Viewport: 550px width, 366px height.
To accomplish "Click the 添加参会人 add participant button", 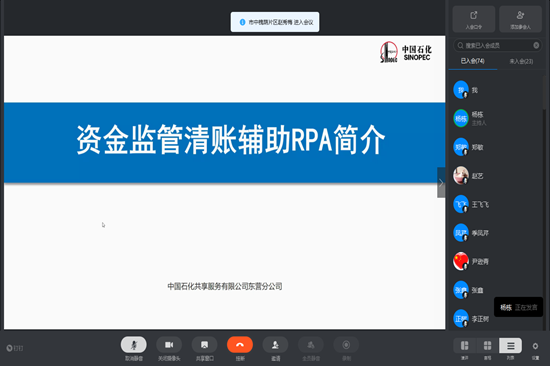I will click(521, 19).
